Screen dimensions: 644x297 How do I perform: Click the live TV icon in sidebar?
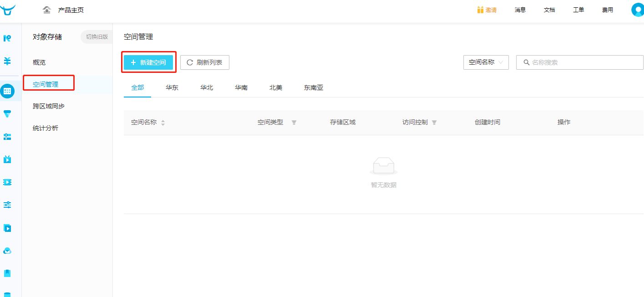(7, 159)
